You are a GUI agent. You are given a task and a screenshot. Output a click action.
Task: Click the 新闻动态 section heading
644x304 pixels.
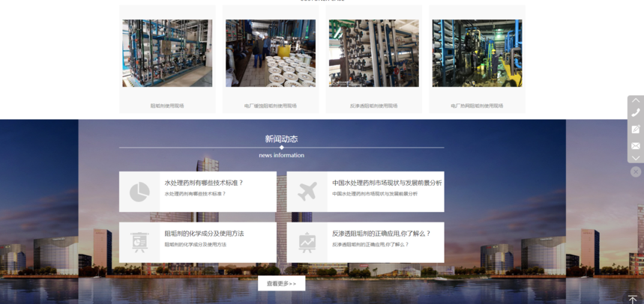click(281, 139)
